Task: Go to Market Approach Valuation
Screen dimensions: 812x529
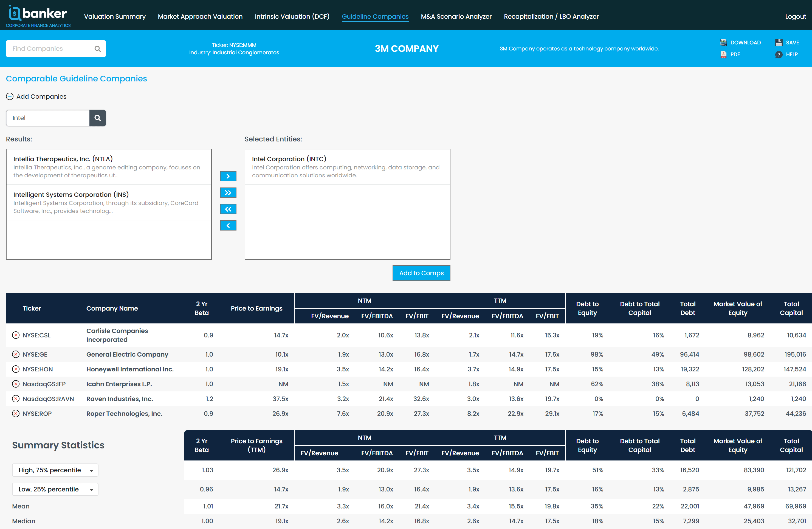Action: [x=200, y=16]
